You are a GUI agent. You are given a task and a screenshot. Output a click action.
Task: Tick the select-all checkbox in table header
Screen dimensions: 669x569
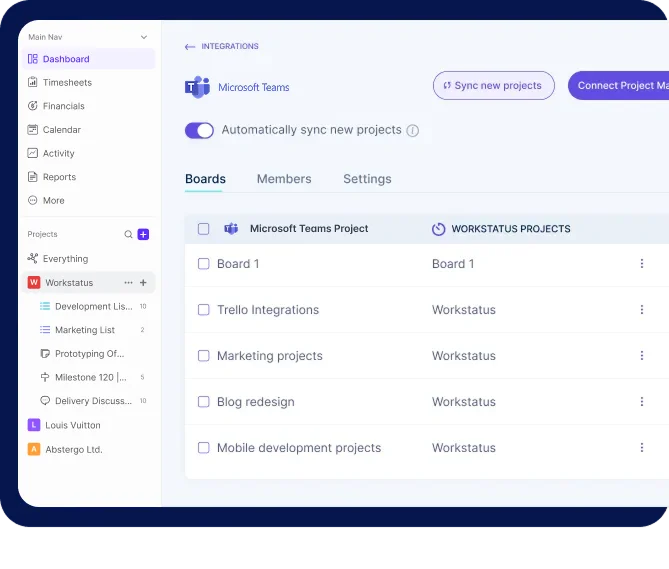click(204, 229)
